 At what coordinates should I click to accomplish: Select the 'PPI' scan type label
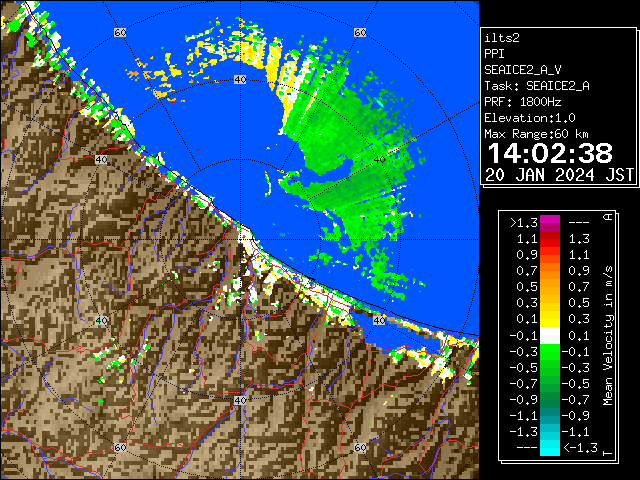(494, 54)
